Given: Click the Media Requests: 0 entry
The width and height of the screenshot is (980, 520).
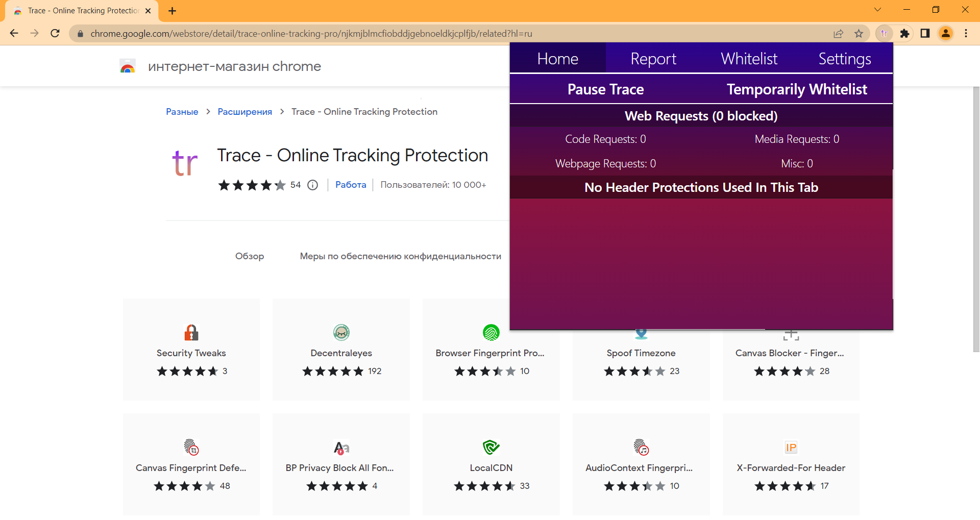Looking at the screenshot, I should [797, 139].
